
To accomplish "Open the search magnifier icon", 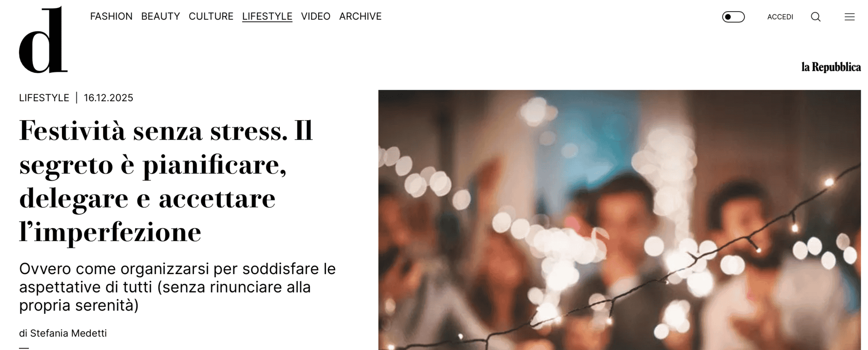I will click(x=816, y=17).
